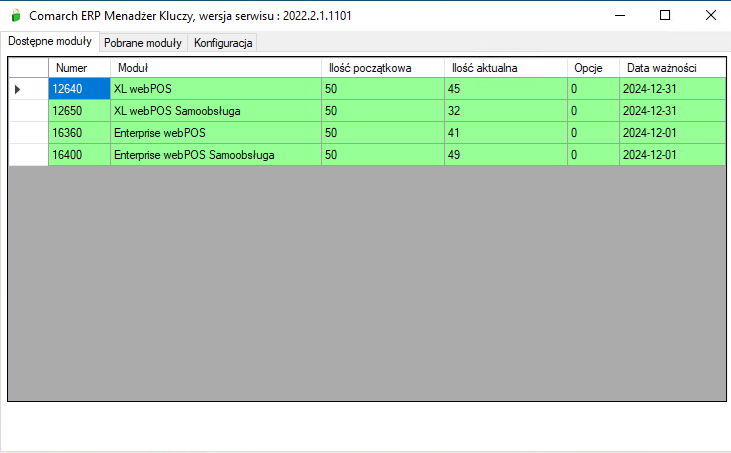Select cell with number 16360
Screen dimensions: 731x453
(79, 133)
